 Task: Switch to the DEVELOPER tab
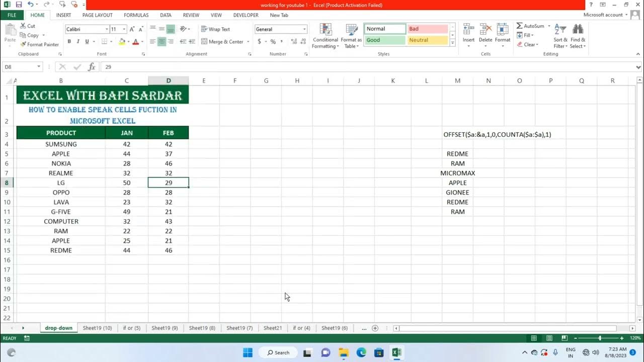click(246, 15)
